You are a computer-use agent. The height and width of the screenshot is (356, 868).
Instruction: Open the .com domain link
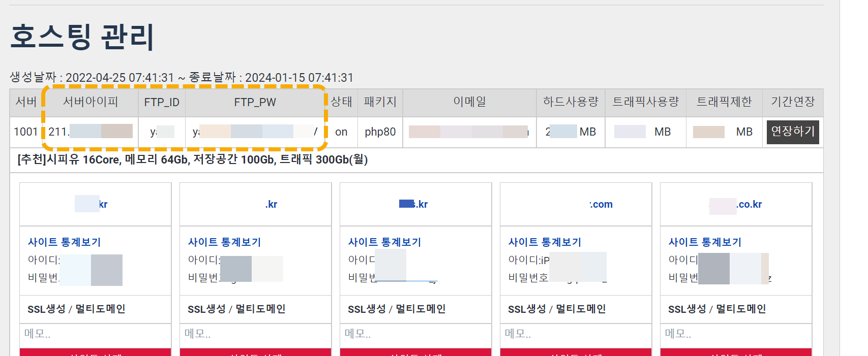(x=601, y=204)
